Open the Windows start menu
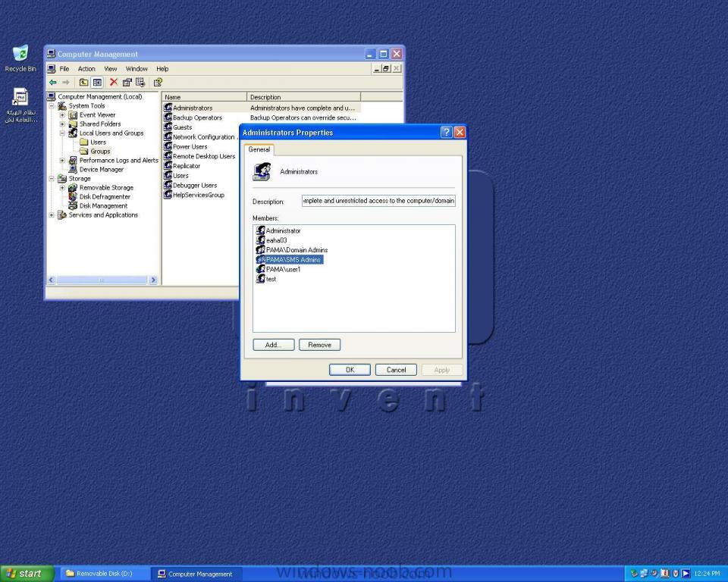This screenshot has height=582, width=728. click(27, 574)
